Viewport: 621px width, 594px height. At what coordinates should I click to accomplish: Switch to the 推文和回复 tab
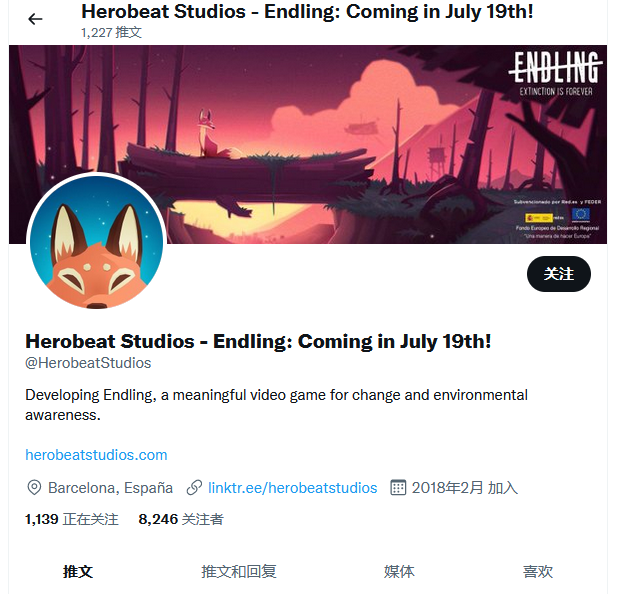pos(238,571)
